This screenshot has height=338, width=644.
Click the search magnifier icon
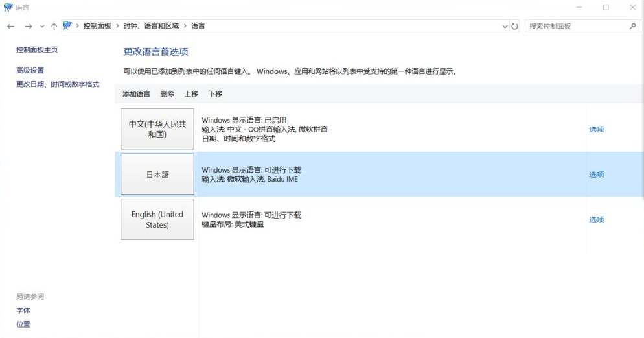pyautogui.click(x=633, y=27)
